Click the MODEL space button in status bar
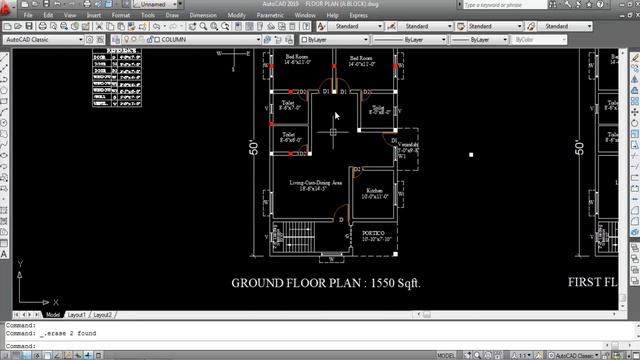The width and height of the screenshot is (640, 360). [x=446, y=356]
